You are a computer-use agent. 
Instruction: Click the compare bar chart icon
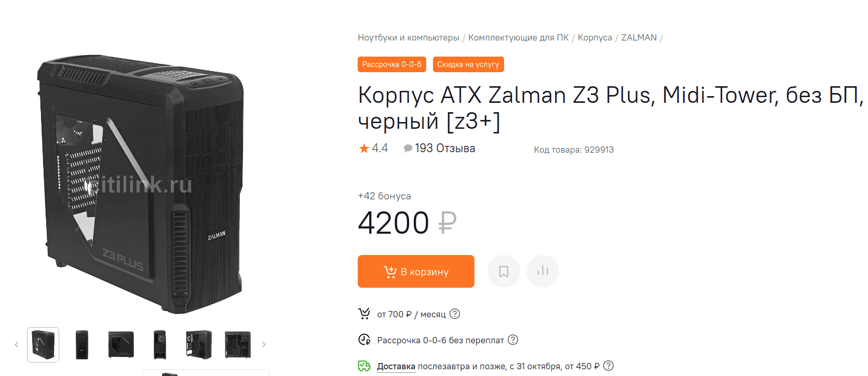point(542,271)
